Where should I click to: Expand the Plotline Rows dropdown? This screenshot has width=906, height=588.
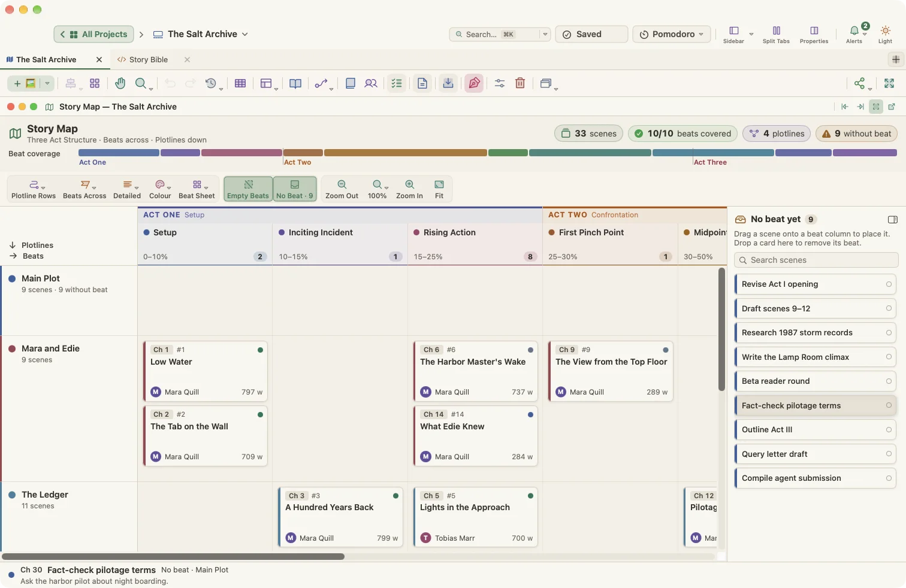tap(34, 189)
